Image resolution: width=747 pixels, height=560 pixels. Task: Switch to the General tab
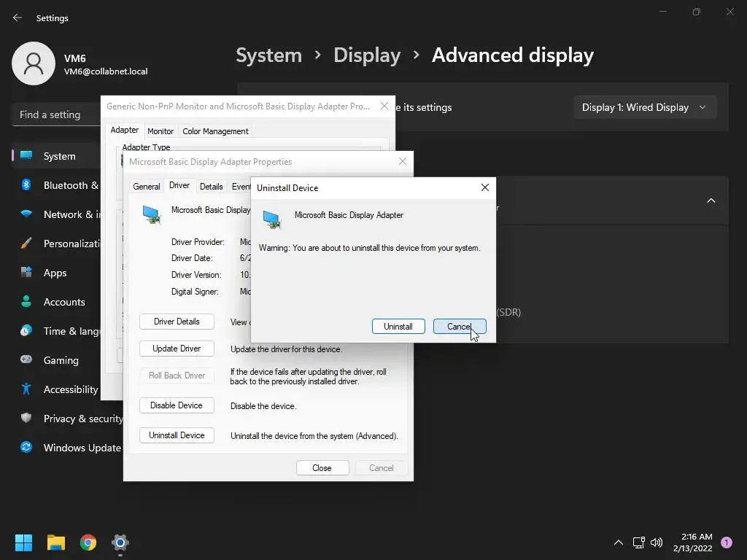click(146, 187)
